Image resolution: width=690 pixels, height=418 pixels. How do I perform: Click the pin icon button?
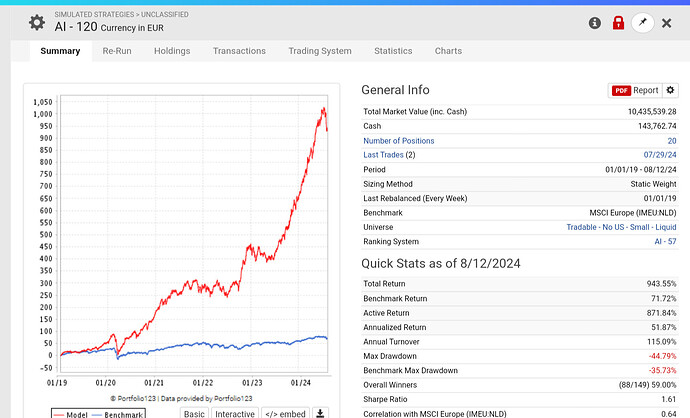click(642, 22)
